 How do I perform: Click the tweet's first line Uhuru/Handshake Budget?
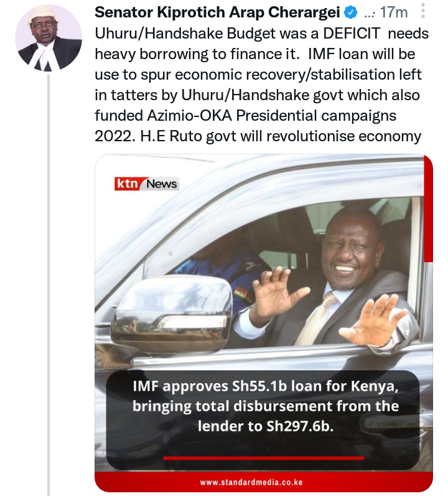point(261,34)
